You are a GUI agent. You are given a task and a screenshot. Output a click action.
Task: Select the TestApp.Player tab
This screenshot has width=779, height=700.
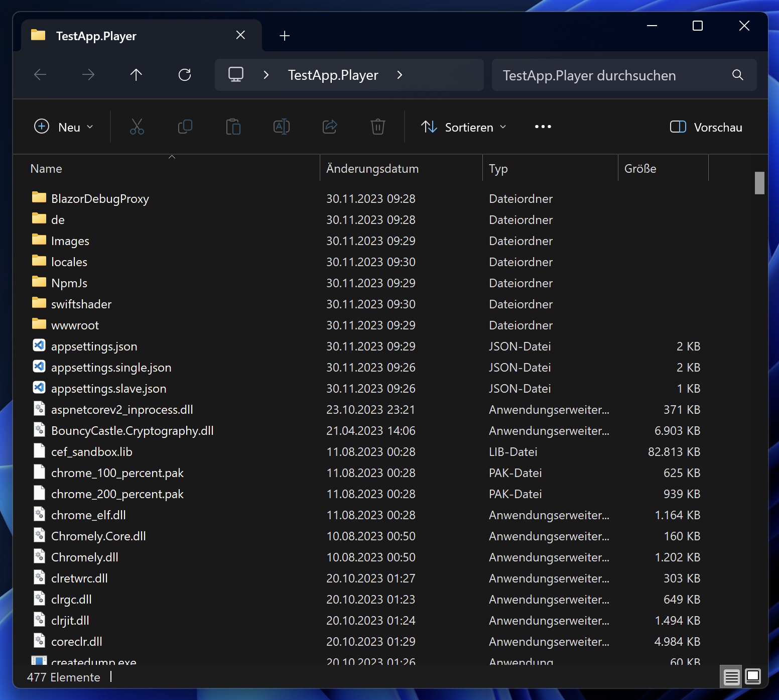tap(142, 36)
